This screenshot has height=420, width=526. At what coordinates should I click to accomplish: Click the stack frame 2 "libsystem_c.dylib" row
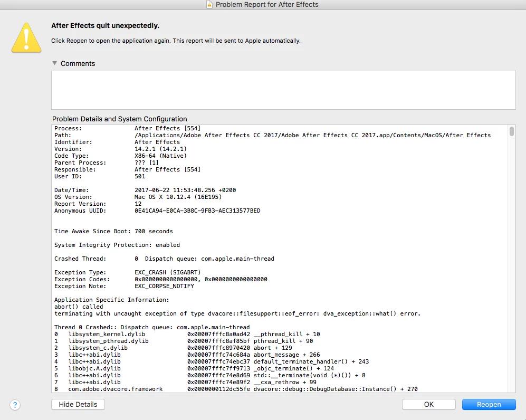173,348
